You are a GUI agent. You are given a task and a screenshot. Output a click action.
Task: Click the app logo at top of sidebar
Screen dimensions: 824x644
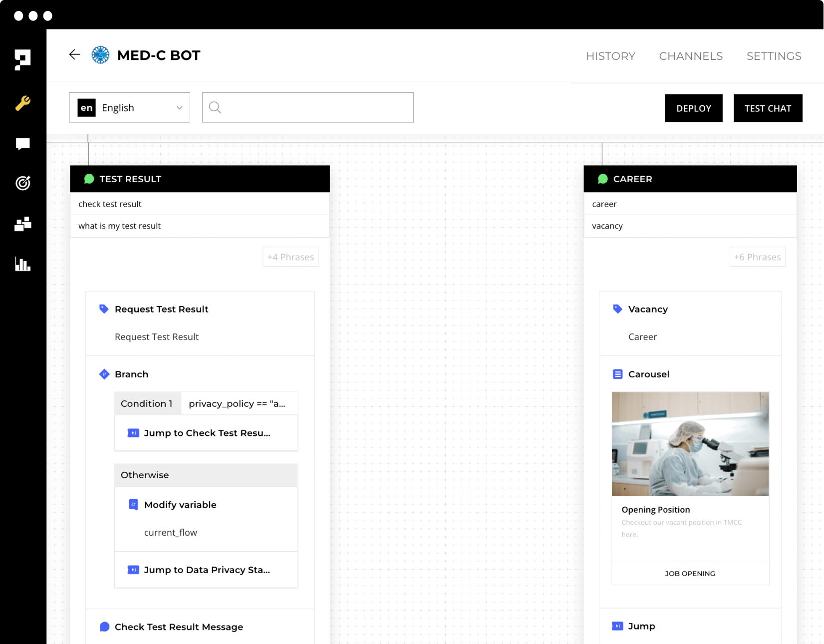(x=22, y=58)
